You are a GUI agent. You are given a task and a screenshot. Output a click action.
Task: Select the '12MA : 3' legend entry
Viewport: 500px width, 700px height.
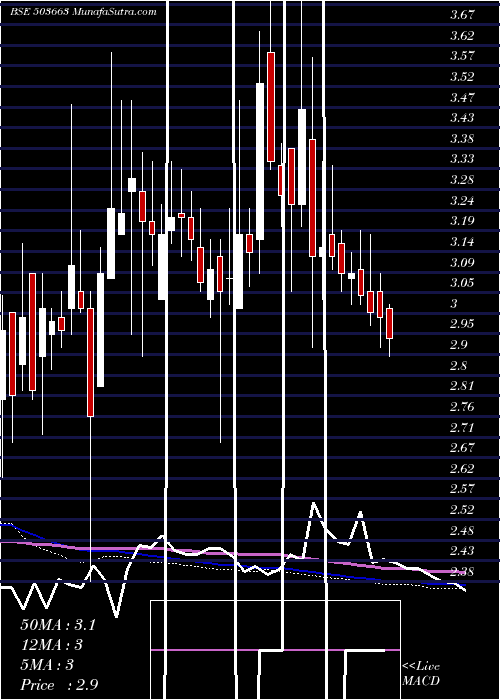click(51, 645)
